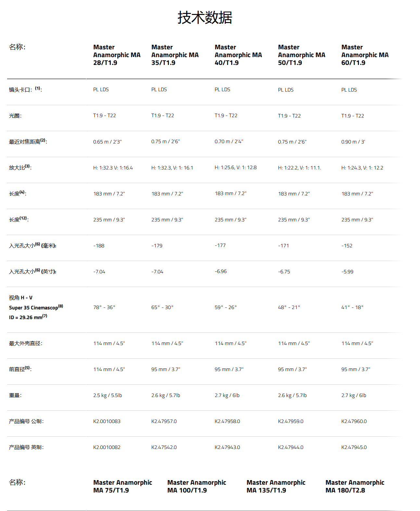Image resolution: width=420 pixels, height=511 pixels.
Task: Click the 78° - 36° view angle value
Action: point(104,307)
